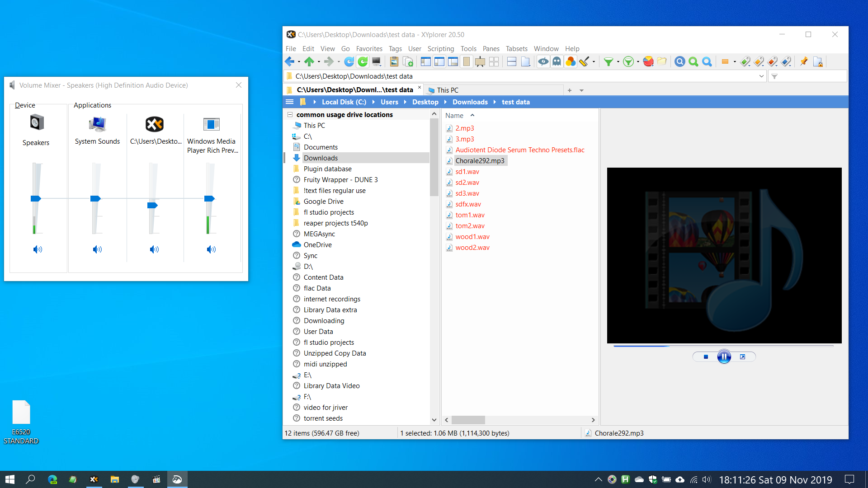The height and width of the screenshot is (488, 868).
Task: Open the tab list dropdown arrow
Action: pos(582,90)
